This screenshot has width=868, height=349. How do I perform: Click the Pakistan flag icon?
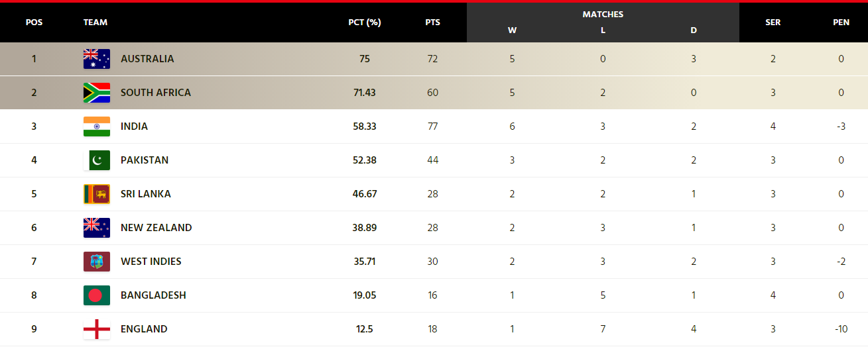[96, 160]
